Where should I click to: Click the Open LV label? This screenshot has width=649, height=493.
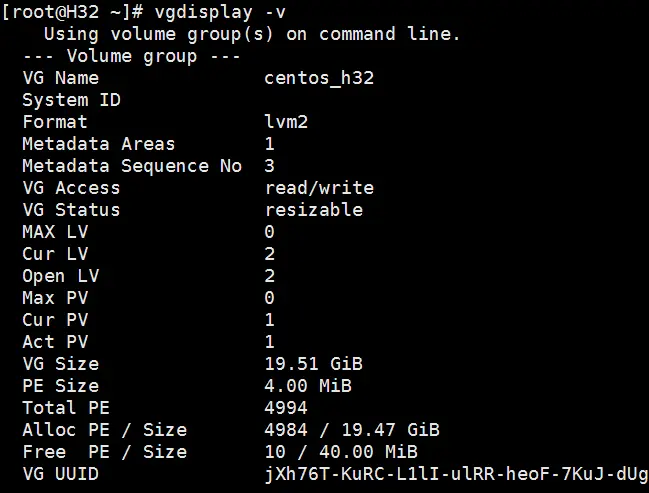tap(60, 276)
